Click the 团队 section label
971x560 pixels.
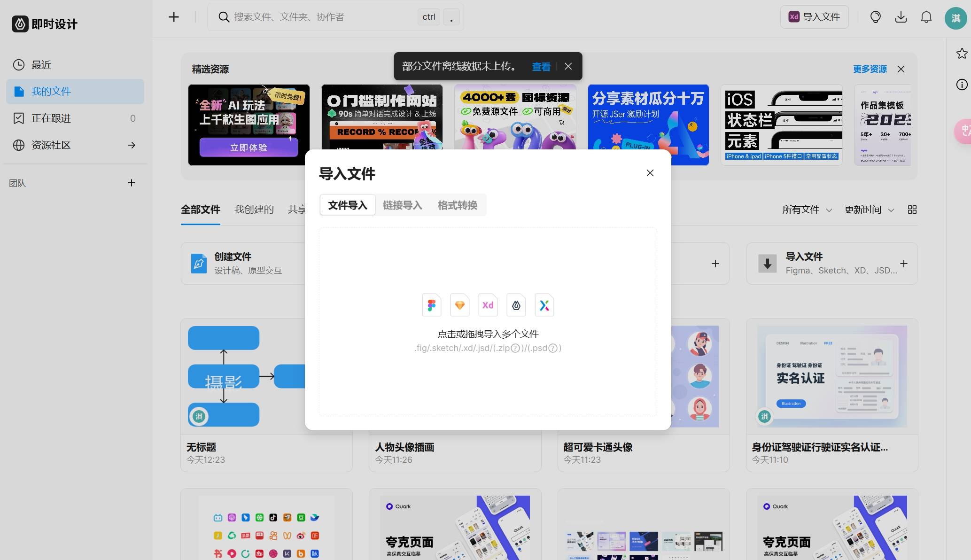(17, 183)
